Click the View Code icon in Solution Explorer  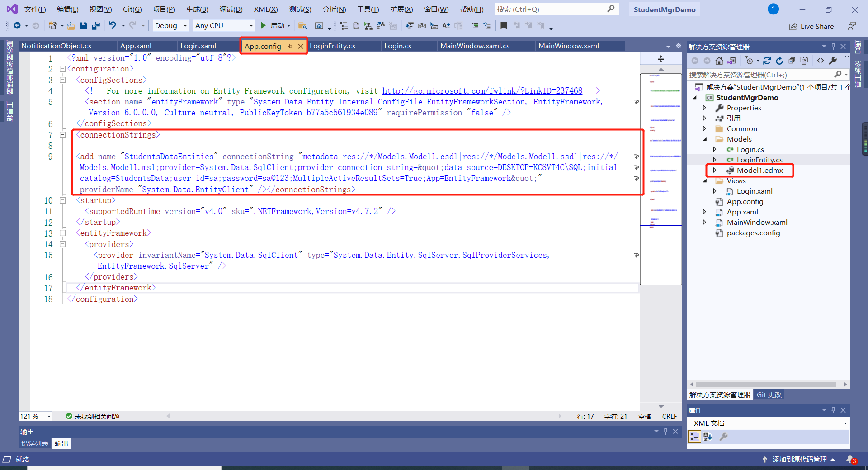[x=821, y=60]
